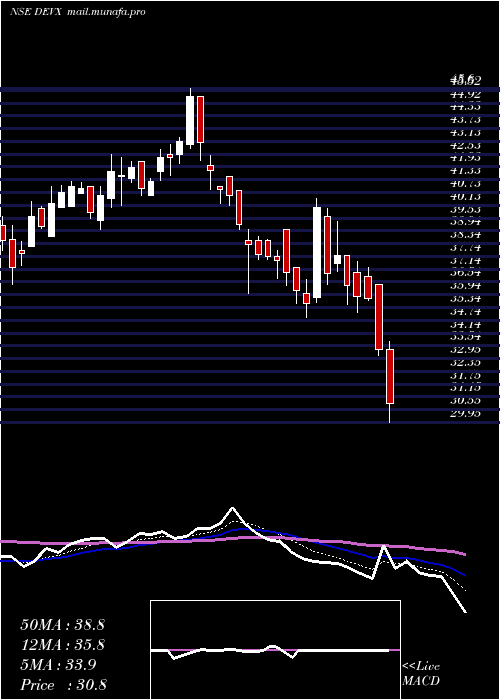Viewport: 500px width, 700px height.
Task: Click the 40.13 price axis label
Action: click(x=465, y=197)
